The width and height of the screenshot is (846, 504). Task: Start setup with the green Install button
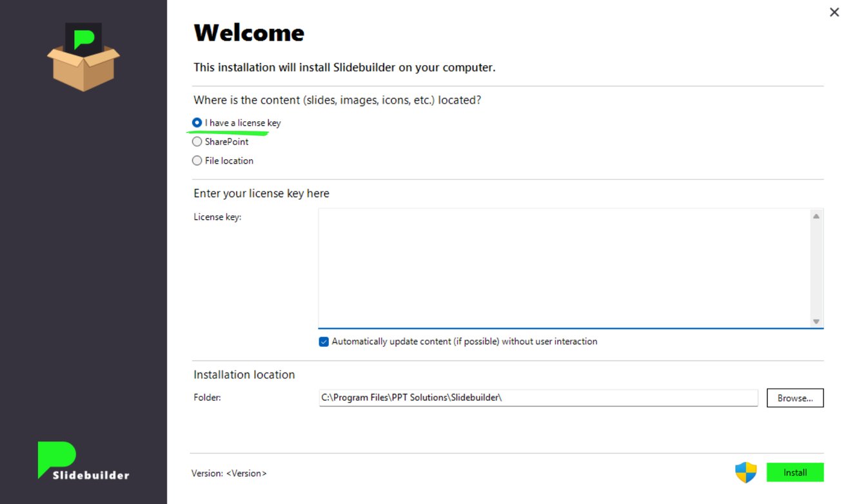(x=795, y=472)
